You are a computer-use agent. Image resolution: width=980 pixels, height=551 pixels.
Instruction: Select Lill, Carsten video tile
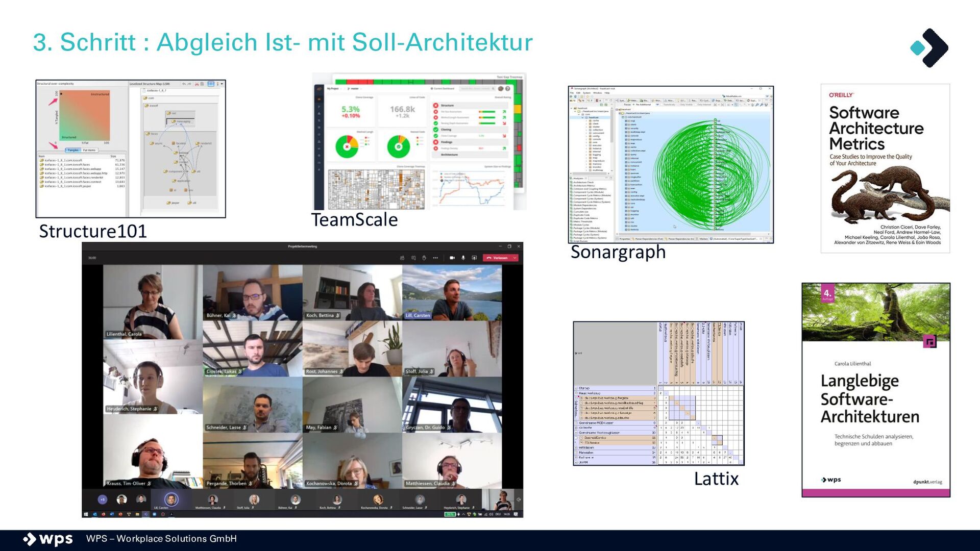tap(452, 292)
